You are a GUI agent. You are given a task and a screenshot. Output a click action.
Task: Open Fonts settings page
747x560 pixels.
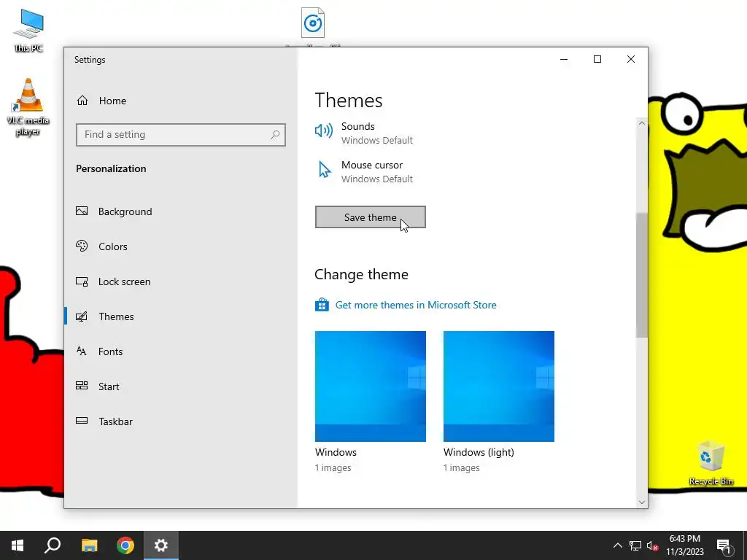click(x=111, y=351)
